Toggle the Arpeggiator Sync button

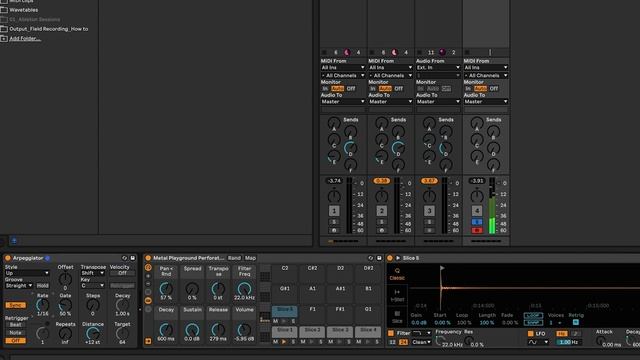point(16,305)
